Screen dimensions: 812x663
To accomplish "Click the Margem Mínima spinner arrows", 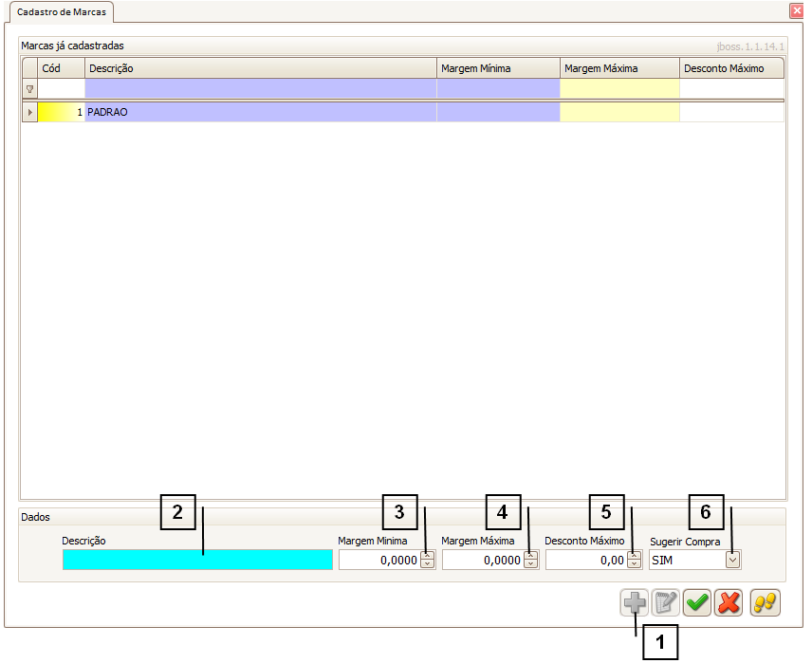I will [427, 561].
